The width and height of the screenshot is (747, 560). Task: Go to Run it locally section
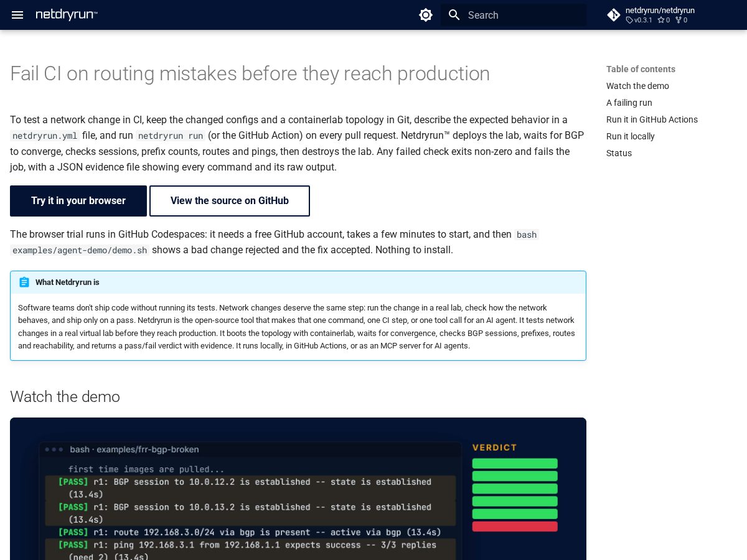(x=631, y=136)
